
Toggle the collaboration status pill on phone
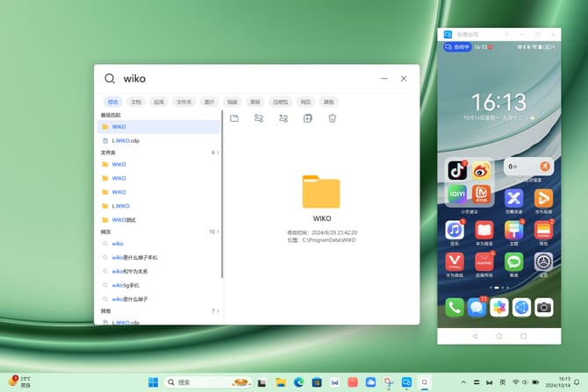(458, 46)
